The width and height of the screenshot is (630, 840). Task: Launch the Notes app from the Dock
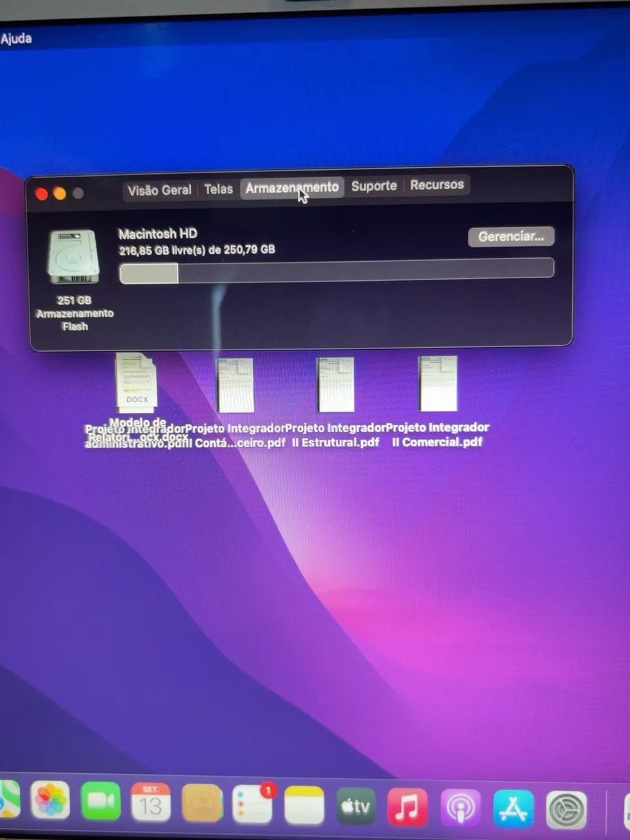304,805
